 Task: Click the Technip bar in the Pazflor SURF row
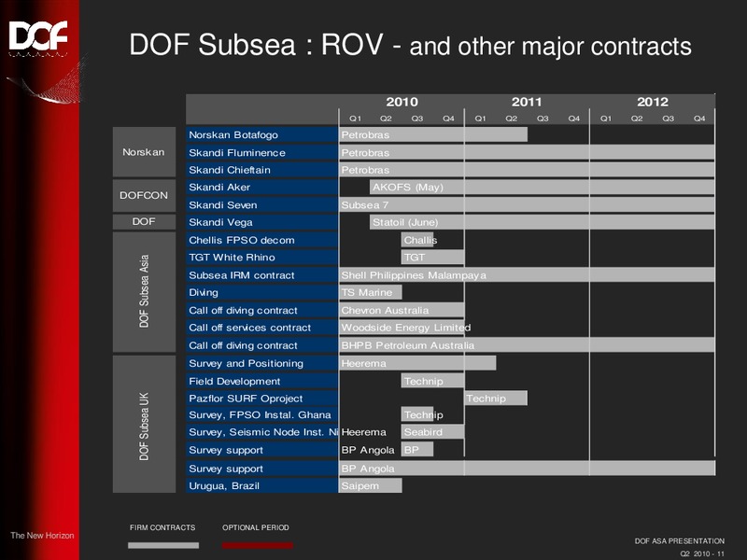click(496, 399)
